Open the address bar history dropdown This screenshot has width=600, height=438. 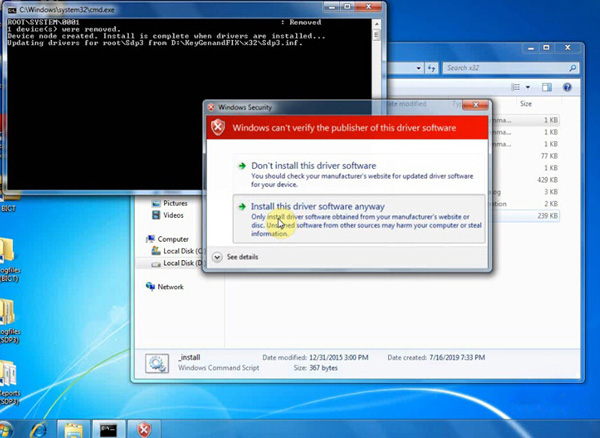(419, 68)
